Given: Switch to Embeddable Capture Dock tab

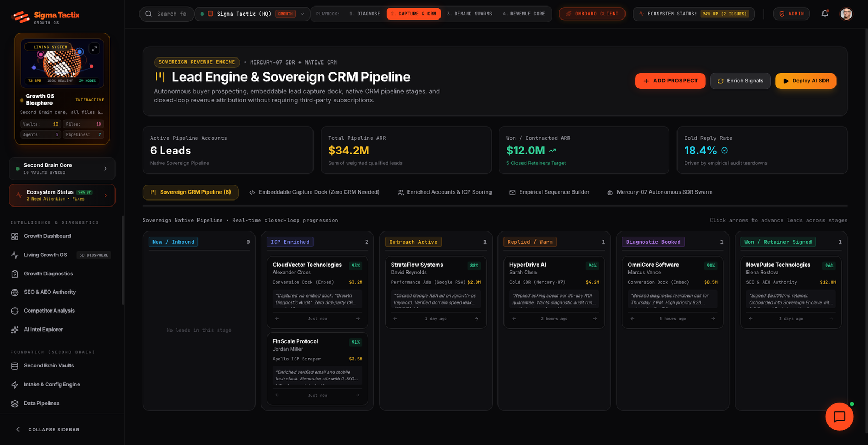Looking at the screenshot, I should tap(314, 192).
